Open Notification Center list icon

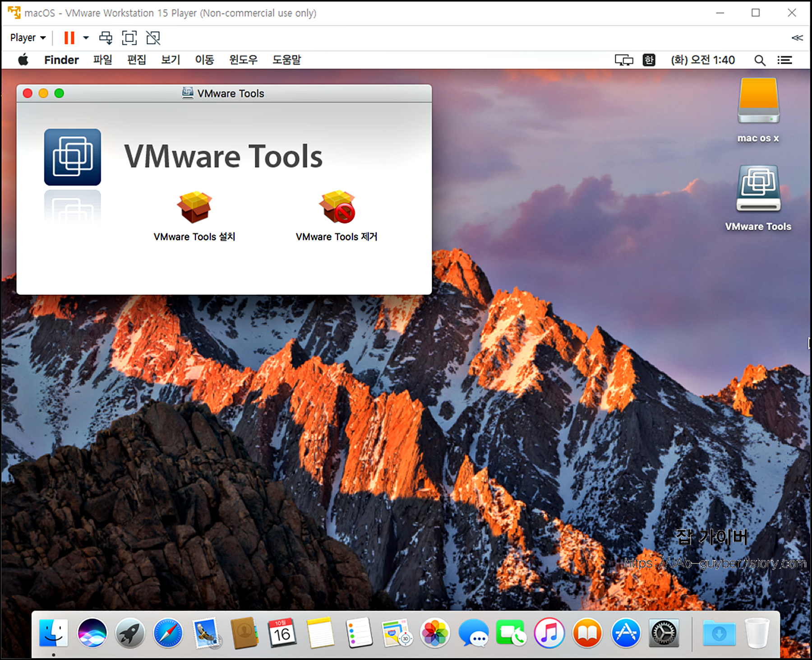pos(784,60)
